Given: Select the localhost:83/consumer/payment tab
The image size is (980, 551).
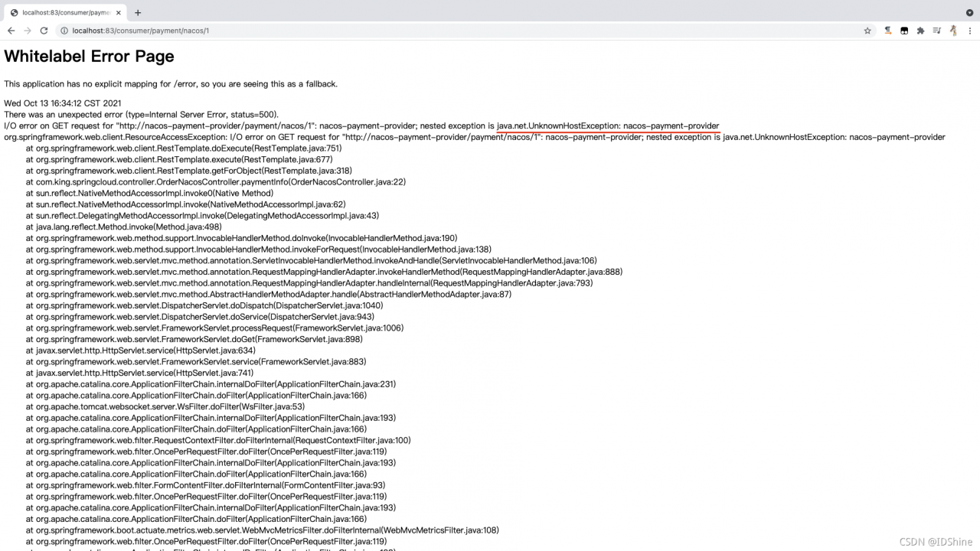Looking at the screenshot, I should click(65, 12).
